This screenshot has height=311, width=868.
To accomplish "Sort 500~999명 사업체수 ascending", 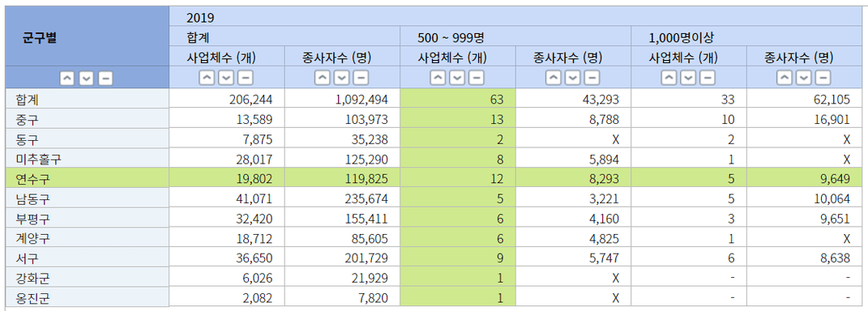I will point(438,78).
